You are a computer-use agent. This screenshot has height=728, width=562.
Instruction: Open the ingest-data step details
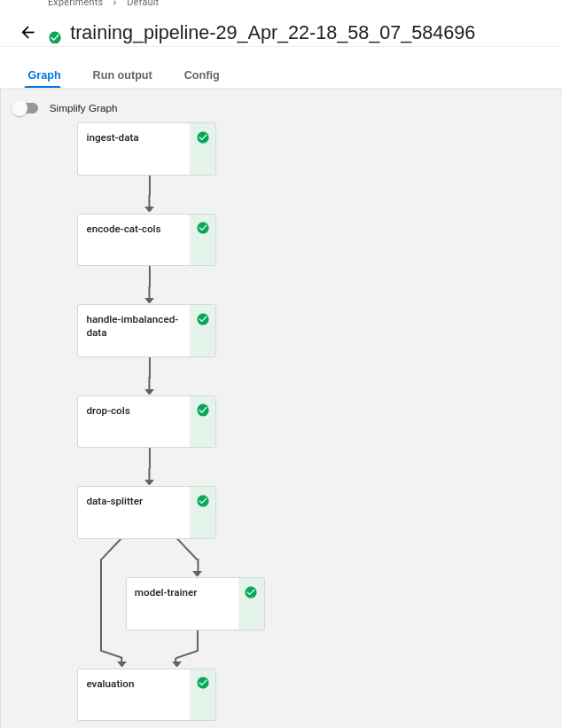[133, 148]
